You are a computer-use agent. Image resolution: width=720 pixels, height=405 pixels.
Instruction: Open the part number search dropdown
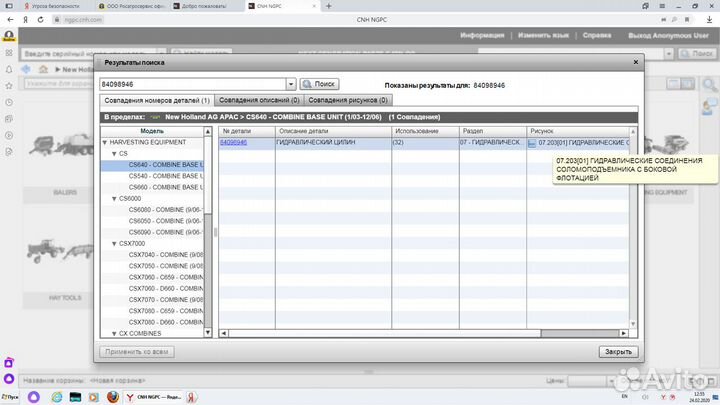pyautogui.click(x=291, y=85)
